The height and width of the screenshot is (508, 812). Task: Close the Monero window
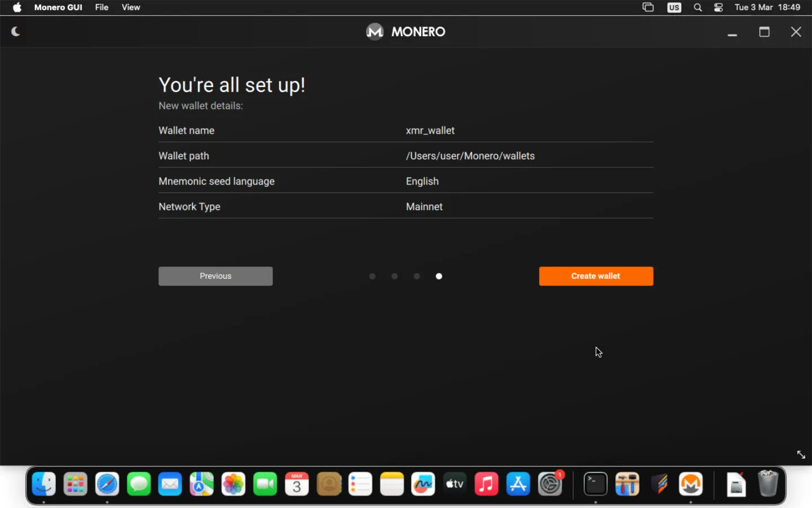tap(796, 32)
